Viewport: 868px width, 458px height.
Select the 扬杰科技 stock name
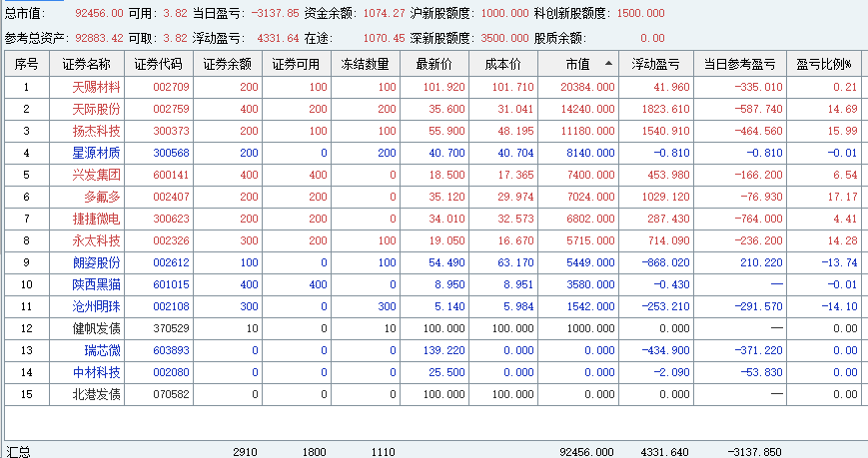(96, 131)
